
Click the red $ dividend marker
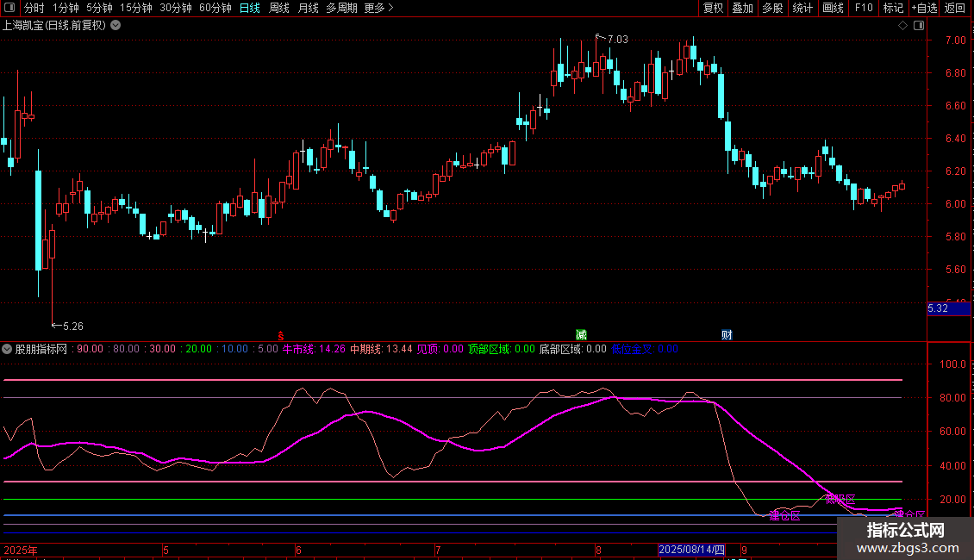pos(281,335)
